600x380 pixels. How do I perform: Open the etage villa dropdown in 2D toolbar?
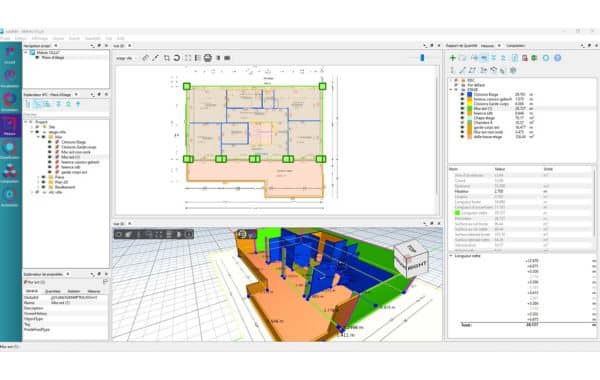[x=125, y=58]
